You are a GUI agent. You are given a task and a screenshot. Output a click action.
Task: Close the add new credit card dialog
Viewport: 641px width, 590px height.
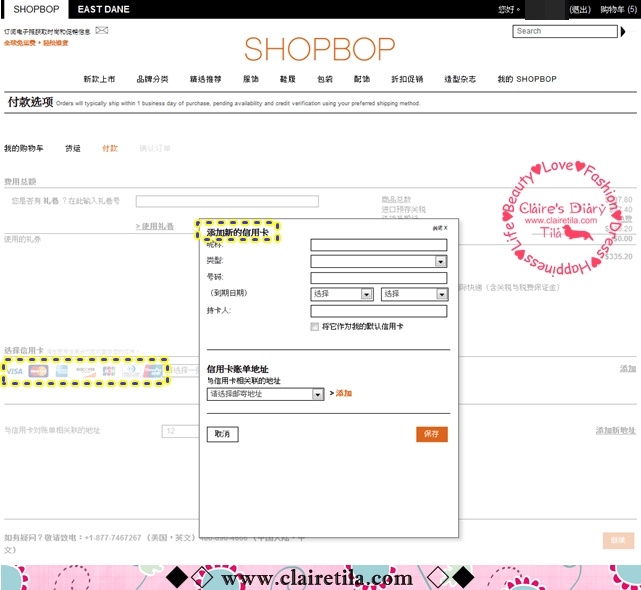[x=440, y=228]
